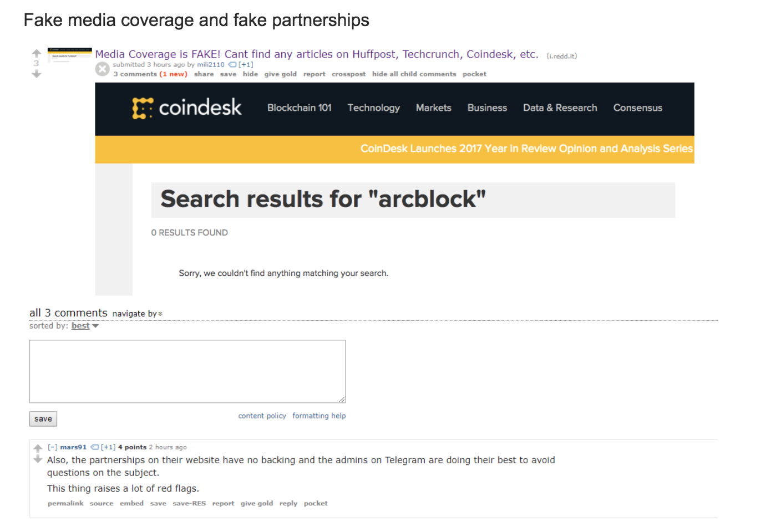This screenshot has height=532, width=781.
Task: Hide all child comments on the post
Action: pyautogui.click(x=414, y=74)
